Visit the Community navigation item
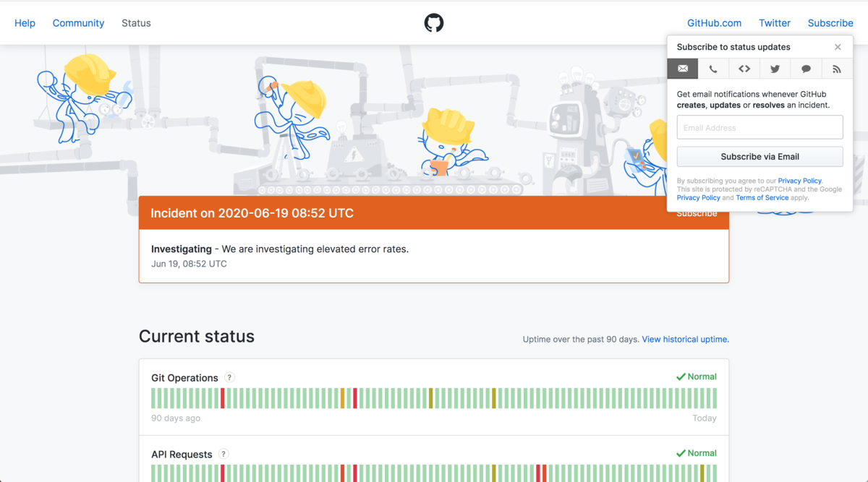 pyautogui.click(x=78, y=22)
